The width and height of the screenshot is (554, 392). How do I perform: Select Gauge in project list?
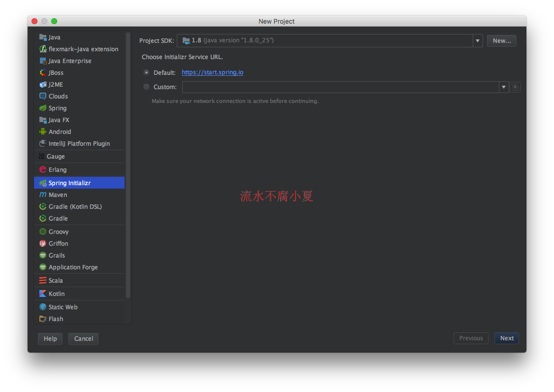(x=79, y=156)
